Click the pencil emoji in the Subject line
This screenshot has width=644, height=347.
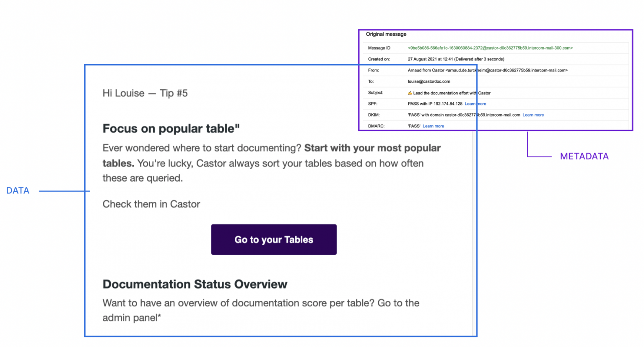(x=410, y=93)
